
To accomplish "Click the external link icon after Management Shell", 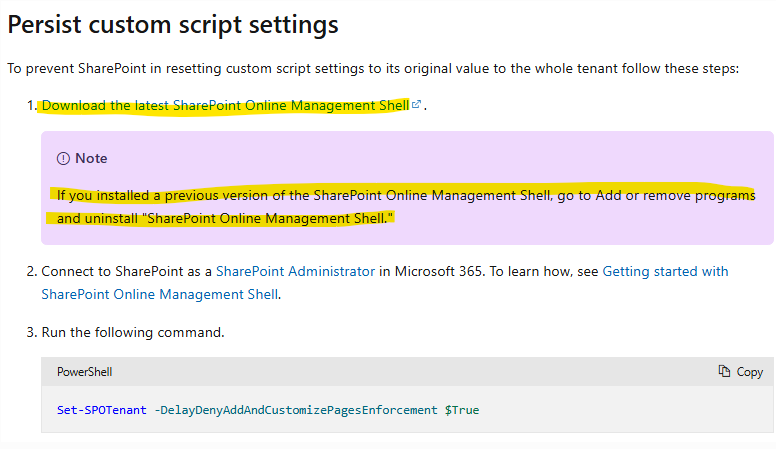I will tap(417, 104).
